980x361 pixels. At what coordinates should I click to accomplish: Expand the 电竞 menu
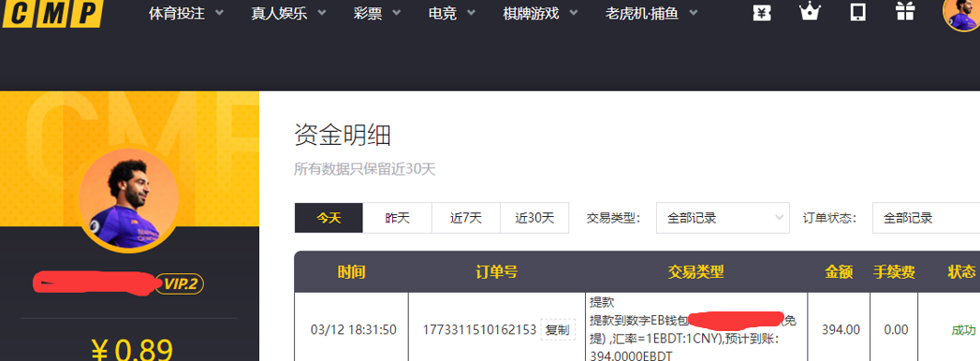click(x=452, y=14)
